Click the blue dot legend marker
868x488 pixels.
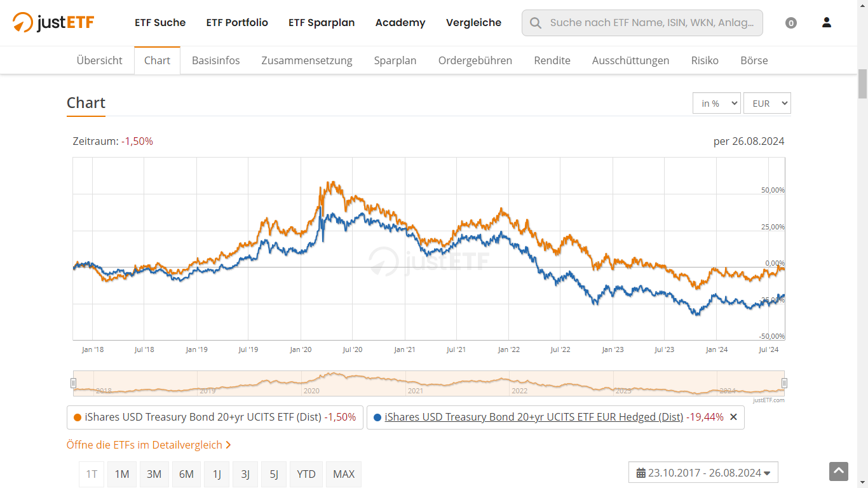tap(377, 417)
